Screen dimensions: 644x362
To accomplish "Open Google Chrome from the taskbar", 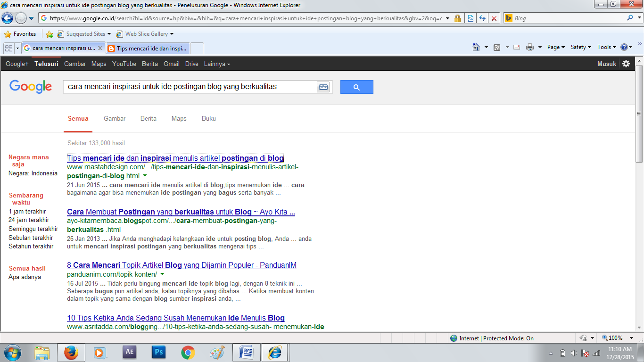I will tap(188, 353).
